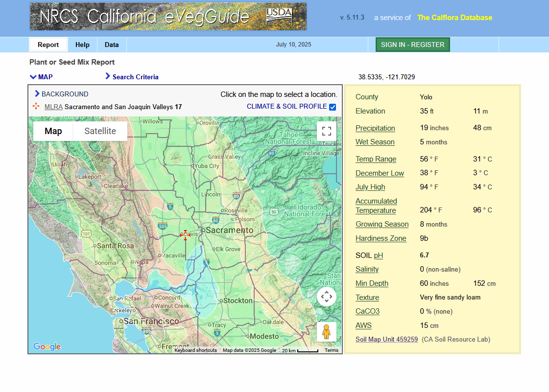The width and height of the screenshot is (549, 392).
Task: Click the Pegman Street View icon
Action: tap(326, 331)
